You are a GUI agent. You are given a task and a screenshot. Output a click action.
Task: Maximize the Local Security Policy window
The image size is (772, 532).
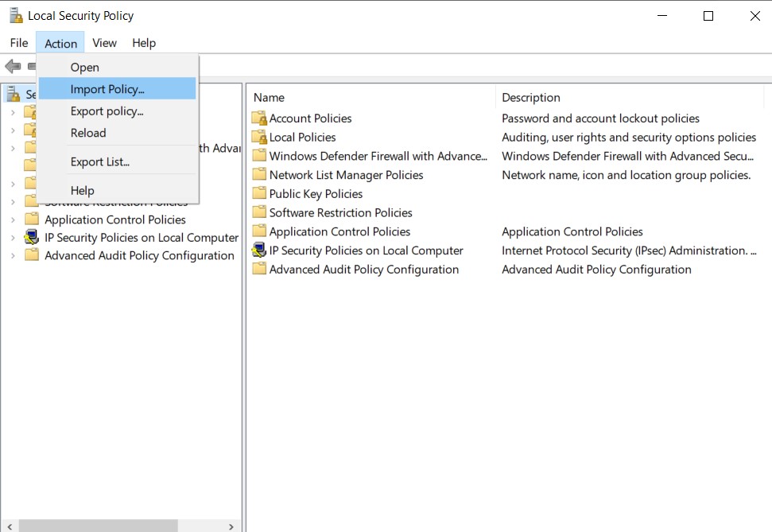pos(708,16)
